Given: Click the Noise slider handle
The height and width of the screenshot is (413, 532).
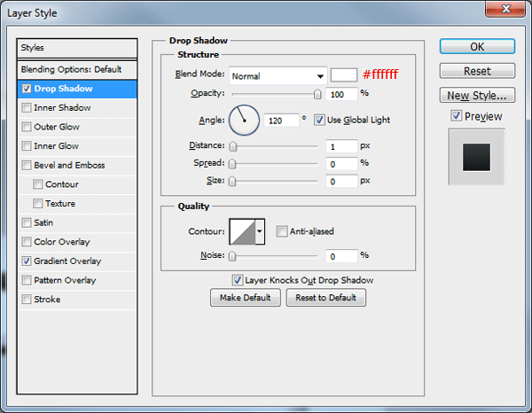Looking at the screenshot, I should point(232,256).
